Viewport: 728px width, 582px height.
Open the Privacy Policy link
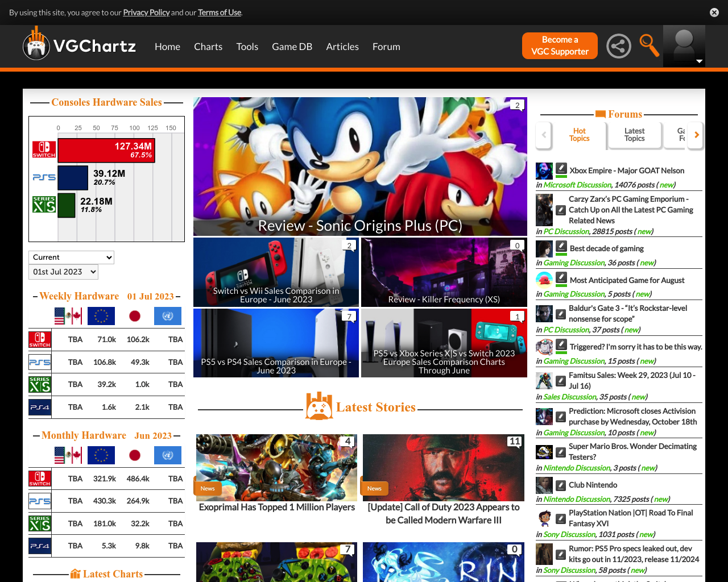pos(146,13)
